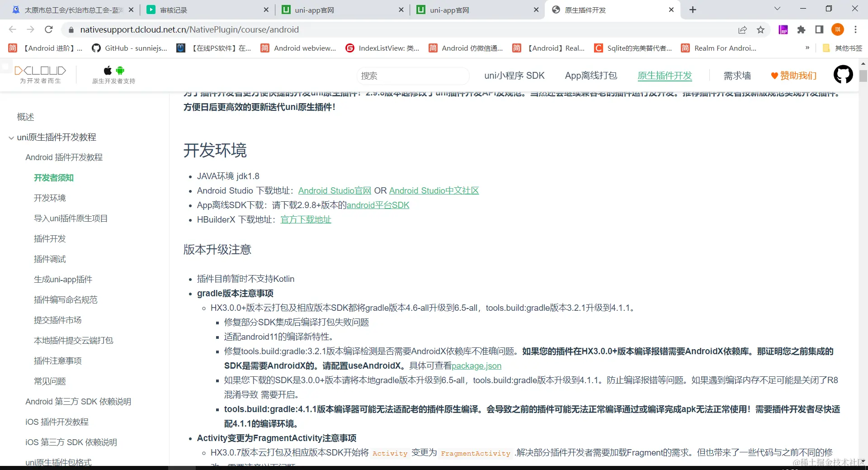The height and width of the screenshot is (470, 868).
Task: Select 原生插件开发 nav item
Action: point(665,76)
